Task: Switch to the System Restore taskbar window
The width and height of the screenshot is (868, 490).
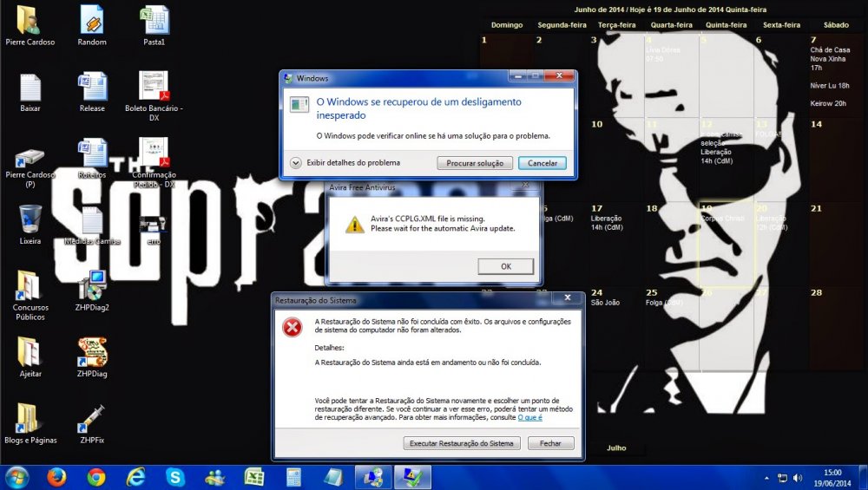Action: pos(372,477)
